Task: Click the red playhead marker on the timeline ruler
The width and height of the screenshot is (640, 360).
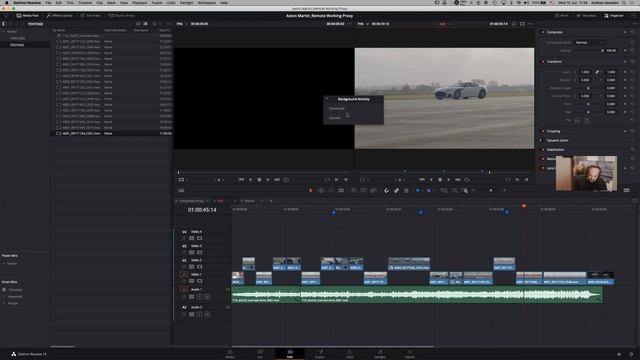Action: tap(524, 207)
